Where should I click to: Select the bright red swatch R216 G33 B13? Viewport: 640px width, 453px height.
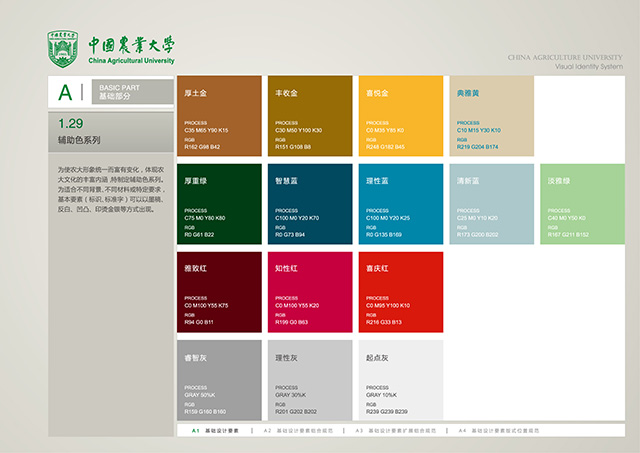(x=400, y=291)
